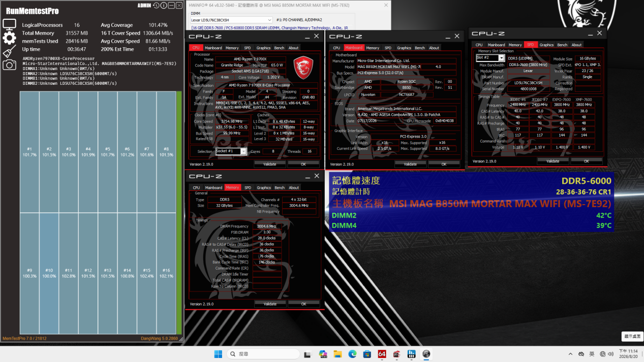Open volume tray icon
Viewport: 644px width, 362px height.
610,354
